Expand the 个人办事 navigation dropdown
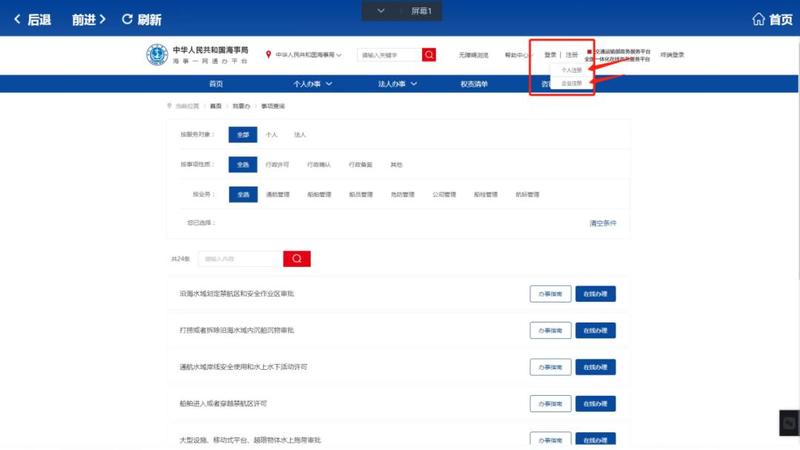This screenshot has height=450, width=800. [x=313, y=84]
